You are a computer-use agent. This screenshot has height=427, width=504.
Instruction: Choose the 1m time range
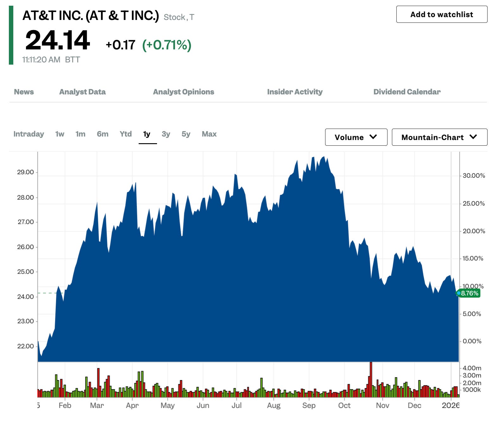80,134
